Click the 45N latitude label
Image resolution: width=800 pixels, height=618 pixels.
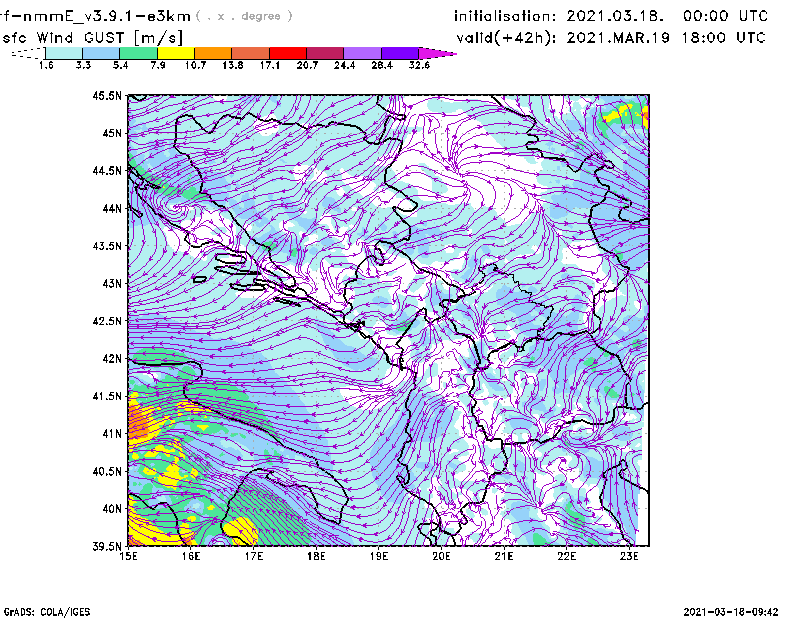[112, 133]
